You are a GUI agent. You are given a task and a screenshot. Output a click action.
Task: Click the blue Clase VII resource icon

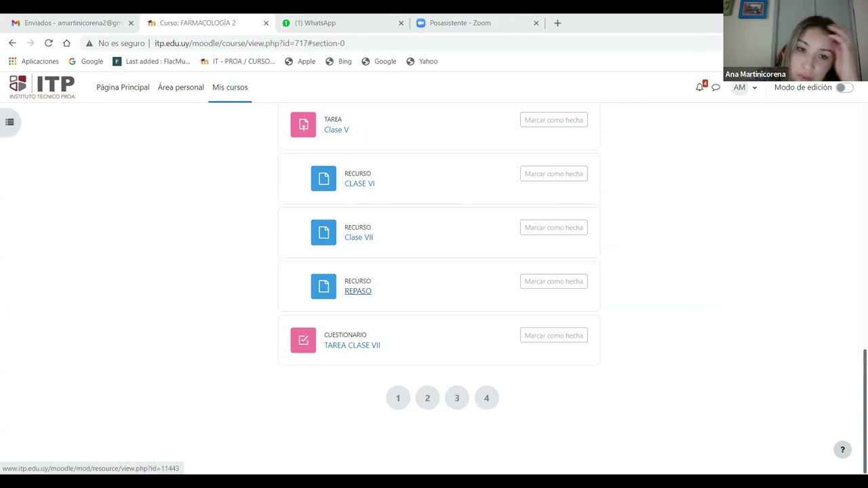(x=323, y=232)
